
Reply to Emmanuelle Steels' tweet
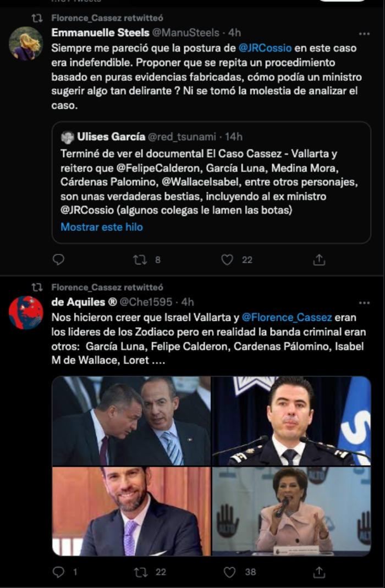pos(59,260)
